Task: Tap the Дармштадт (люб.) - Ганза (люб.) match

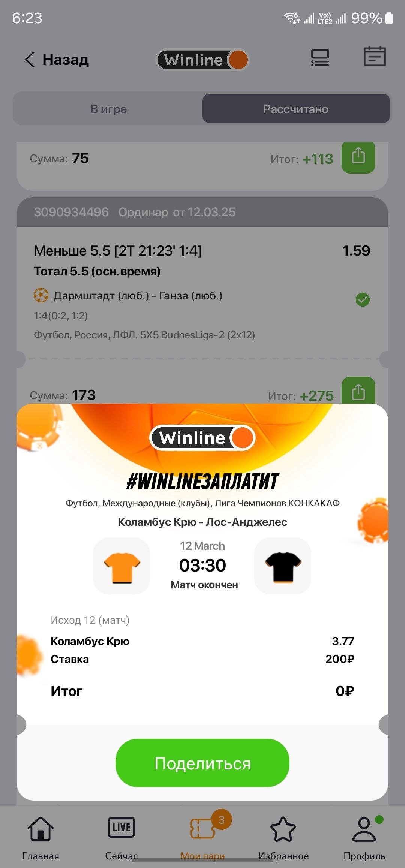Action: click(x=138, y=296)
